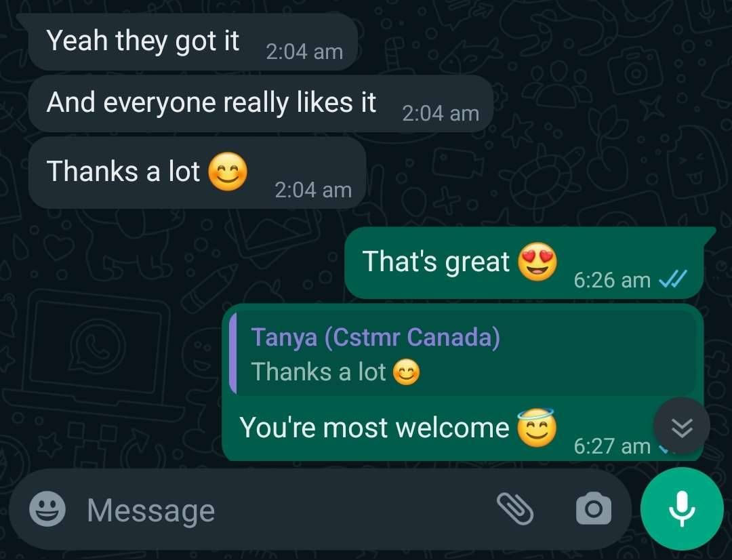Select the 'That's great' sent message

pos(524,263)
